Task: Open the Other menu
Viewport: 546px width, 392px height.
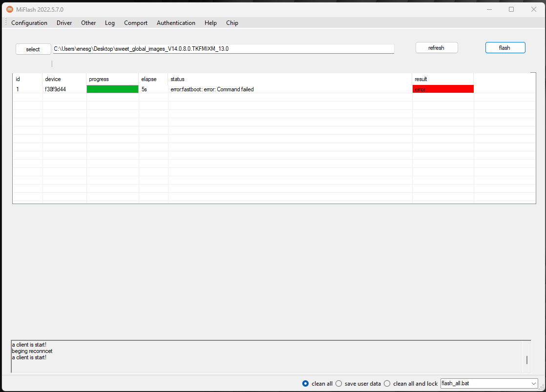Action: point(88,23)
